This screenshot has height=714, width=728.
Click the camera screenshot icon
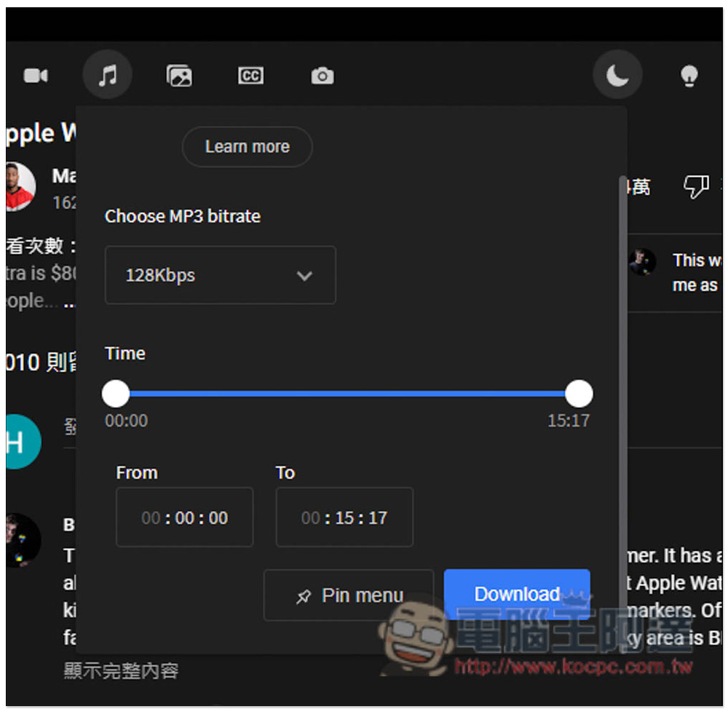(x=323, y=75)
